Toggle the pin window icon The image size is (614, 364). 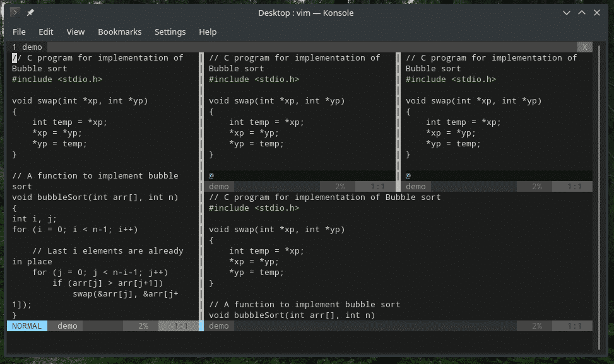tap(30, 13)
